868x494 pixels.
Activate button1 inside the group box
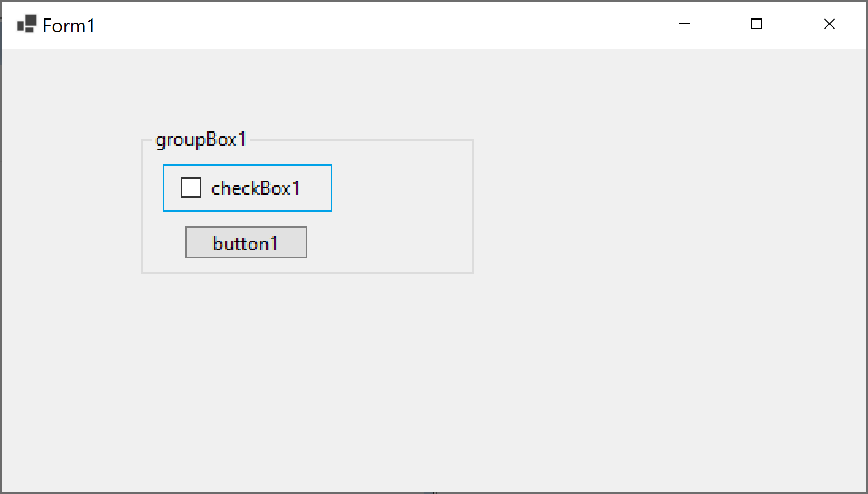(x=246, y=242)
